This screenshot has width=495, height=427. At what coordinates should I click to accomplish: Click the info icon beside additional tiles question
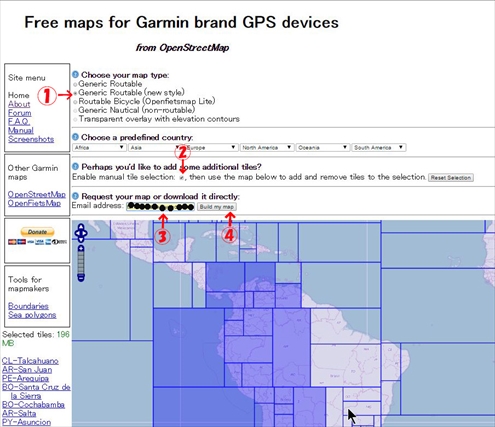[x=75, y=166]
